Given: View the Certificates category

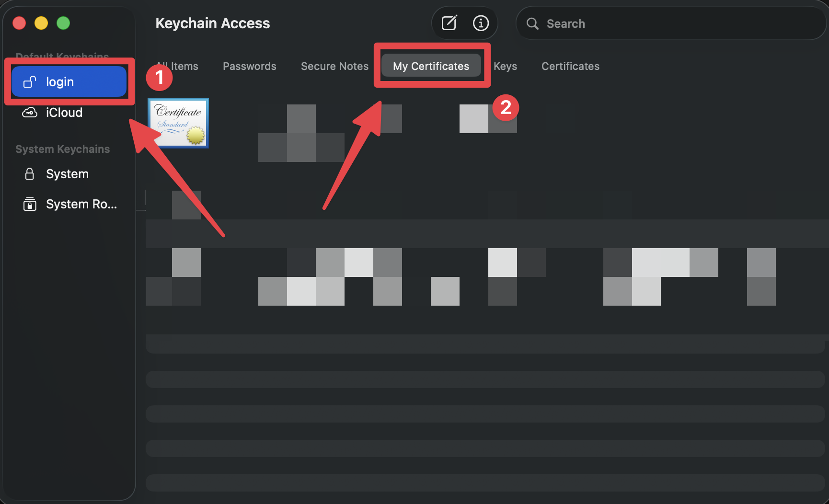Looking at the screenshot, I should 570,66.
